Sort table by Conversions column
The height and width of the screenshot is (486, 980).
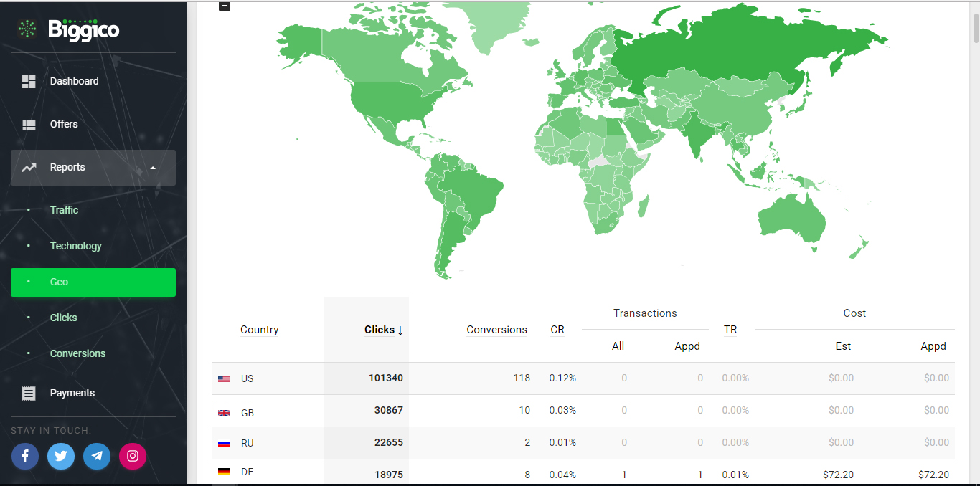pos(496,330)
